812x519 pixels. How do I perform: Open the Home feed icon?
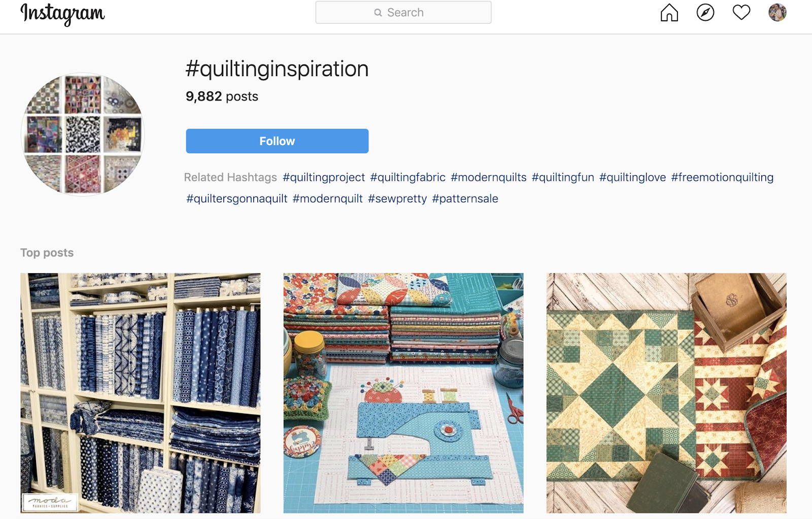coord(669,13)
